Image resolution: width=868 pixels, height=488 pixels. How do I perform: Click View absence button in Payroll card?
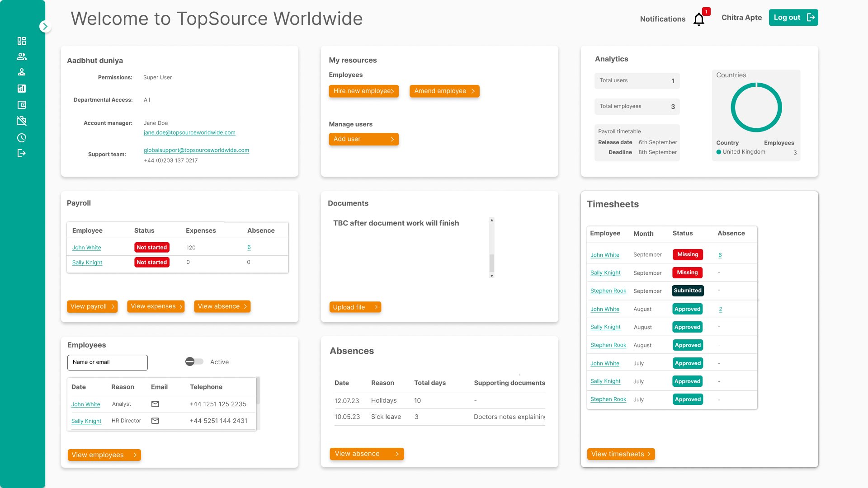pos(222,306)
